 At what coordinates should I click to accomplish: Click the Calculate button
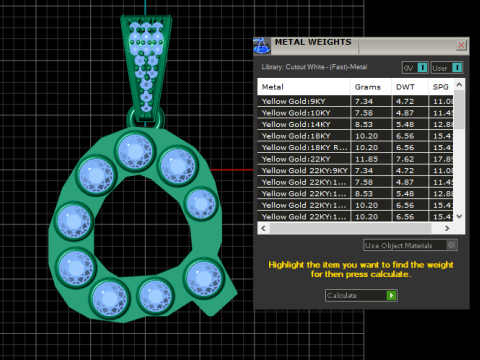(x=361, y=295)
